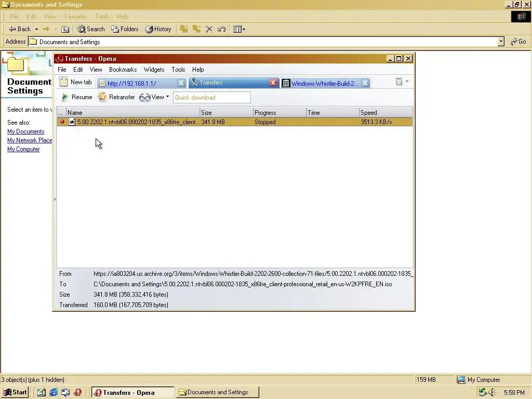The width and height of the screenshot is (532, 399).
Task: Click the Delete X icon in Explorer
Action: [209, 29]
